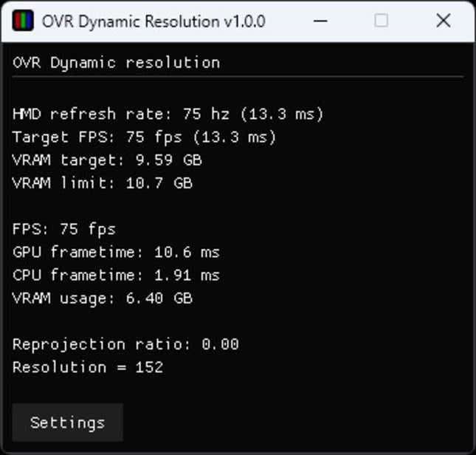This screenshot has width=476, height=455.
Task: Click the OVR Dynamic resolution heading
Action: 117,63
